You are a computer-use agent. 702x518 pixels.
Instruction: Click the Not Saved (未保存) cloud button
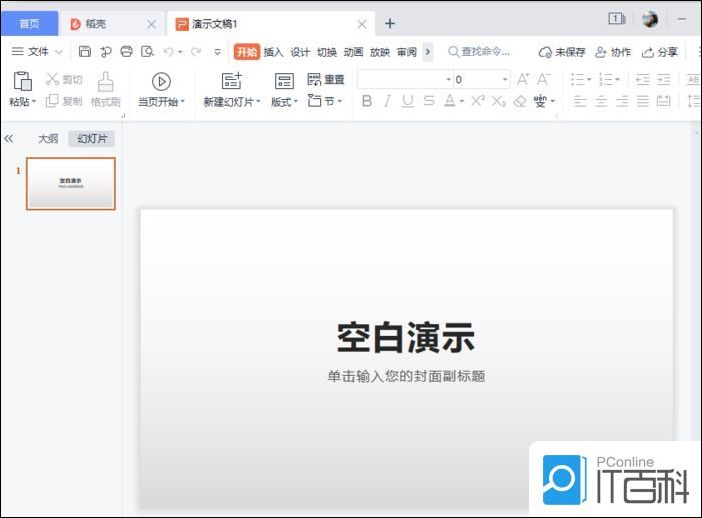pyautogui.click(x=562, y=52)
